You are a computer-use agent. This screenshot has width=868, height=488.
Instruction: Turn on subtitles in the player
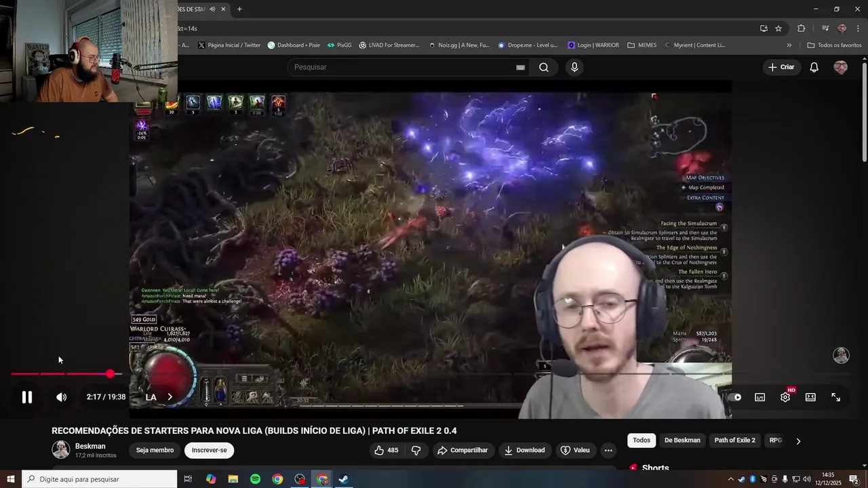tap(760, 397)
